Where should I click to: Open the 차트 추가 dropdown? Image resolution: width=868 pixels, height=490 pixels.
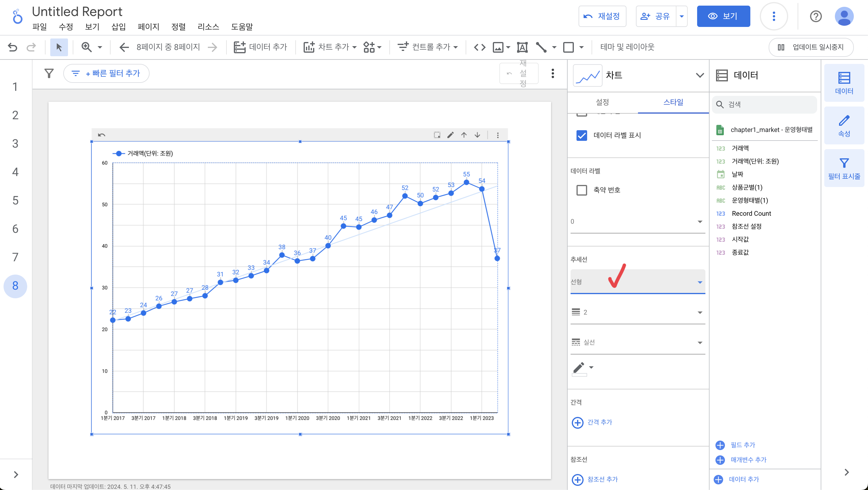330,47
